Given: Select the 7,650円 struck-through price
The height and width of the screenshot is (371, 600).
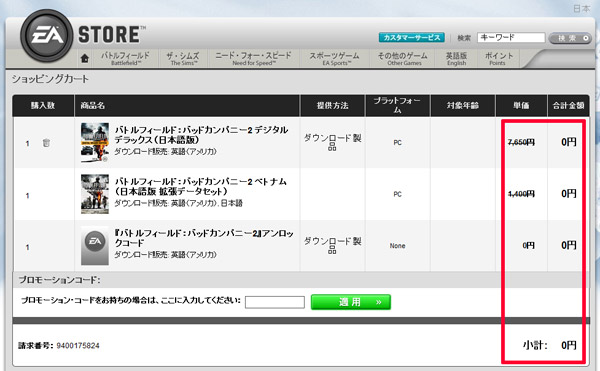Looking at the screenshot, I should point(521,142).
